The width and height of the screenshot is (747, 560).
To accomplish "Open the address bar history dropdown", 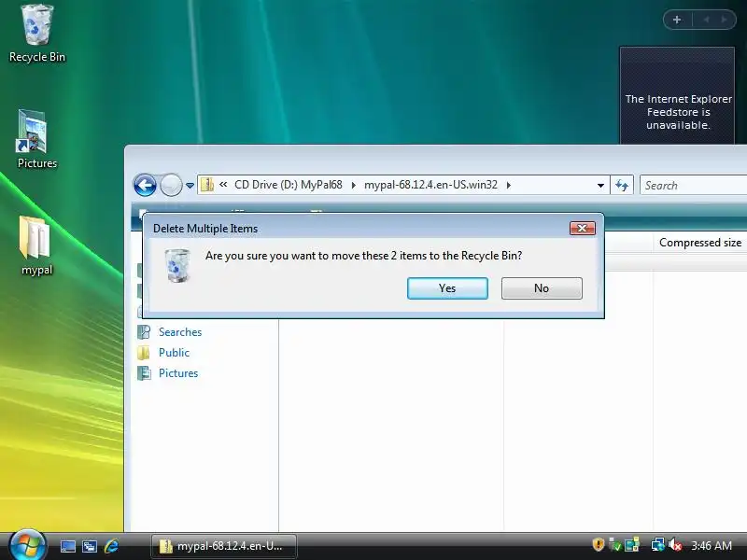I will [x=600, y=185].
